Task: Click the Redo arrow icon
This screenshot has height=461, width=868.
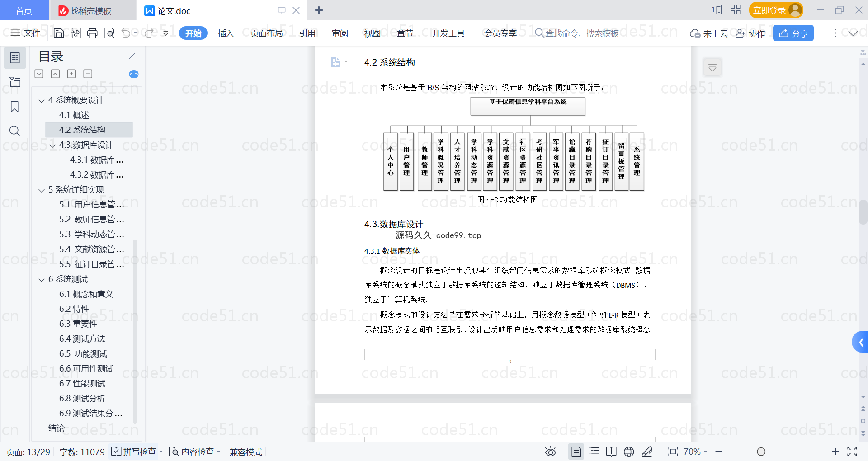Action: coord(149,33)
